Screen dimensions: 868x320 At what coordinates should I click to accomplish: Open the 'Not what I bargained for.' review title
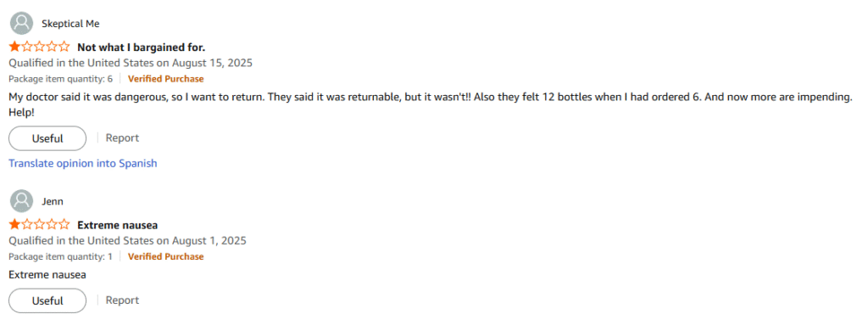tap(142, 48)
